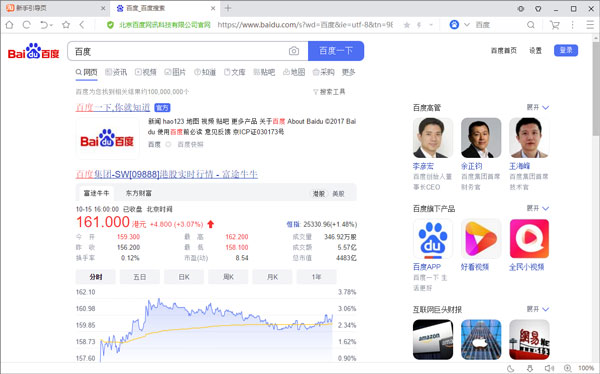The height and width of the screenshot is (374, 600).
Task: Open the hamburger main menu
Action: [590, 25]
